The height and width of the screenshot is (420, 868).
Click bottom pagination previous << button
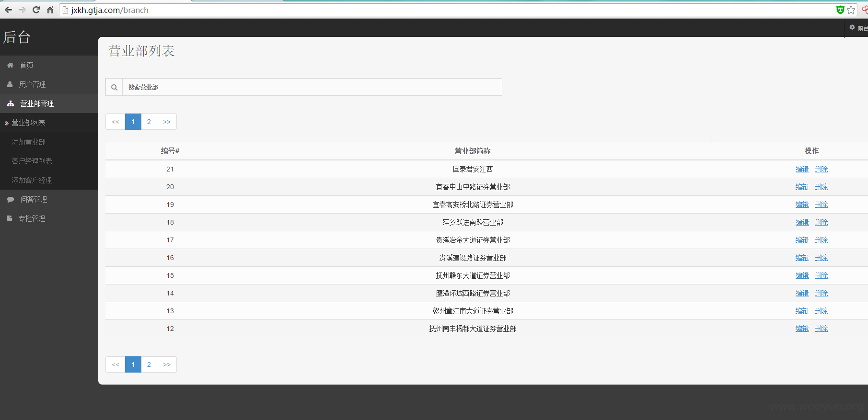[116, 364]
